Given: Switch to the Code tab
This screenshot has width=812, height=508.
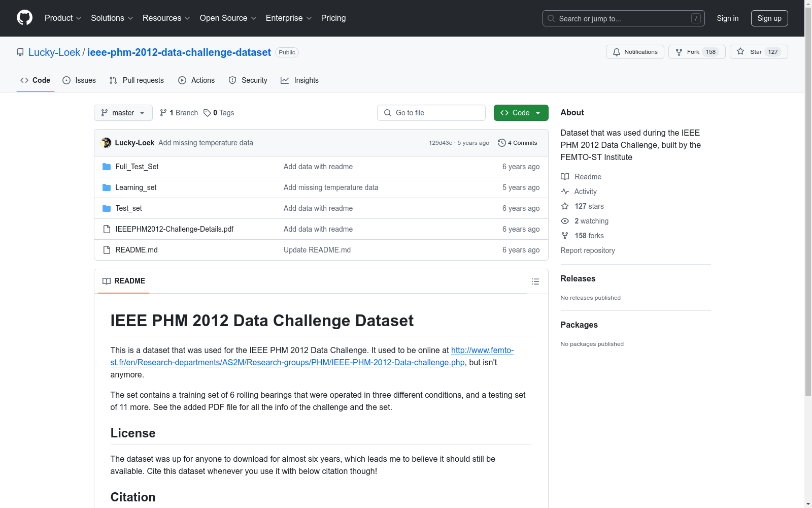Looking at the screenshot, I should (36, 80).
